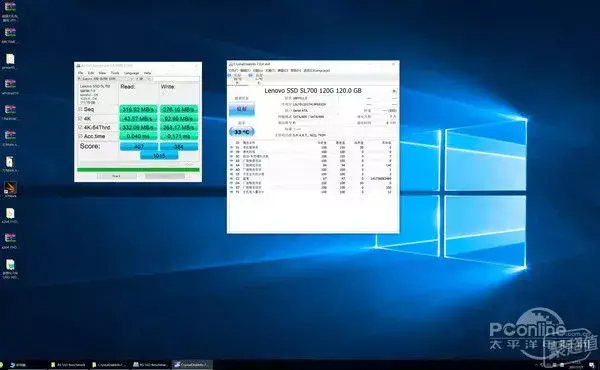Click the active CrystalDiskInfo taskbar button

[192, 365]
